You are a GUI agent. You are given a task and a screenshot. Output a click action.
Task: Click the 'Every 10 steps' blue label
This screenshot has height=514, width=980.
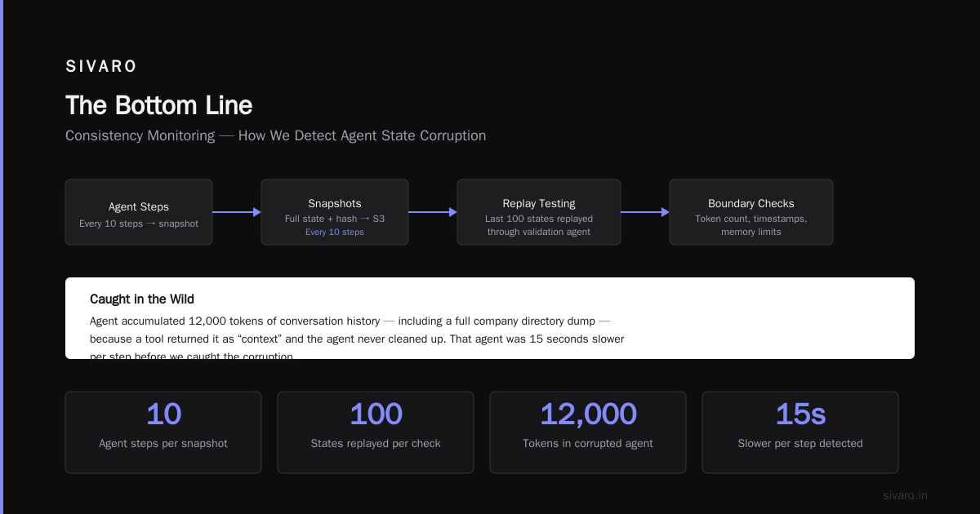335,233
